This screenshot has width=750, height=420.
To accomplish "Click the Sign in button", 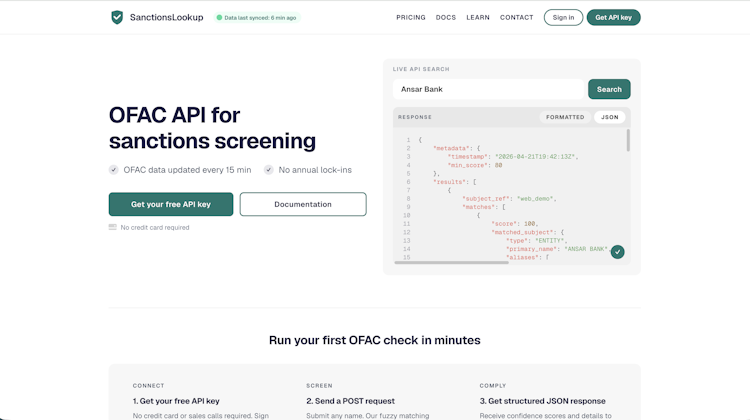I will pyautogui.click(x=563, y=18).
